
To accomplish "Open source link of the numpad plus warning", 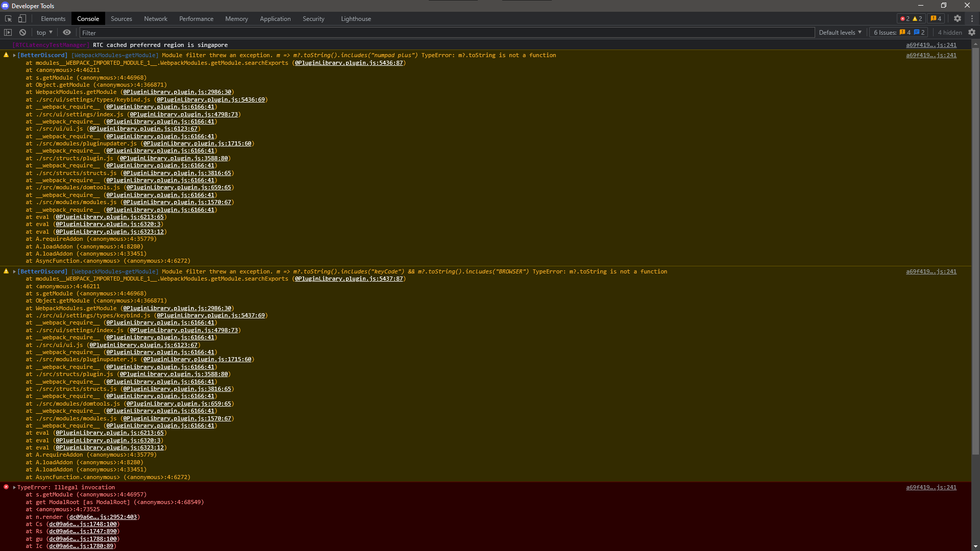I will click(931, 55).
